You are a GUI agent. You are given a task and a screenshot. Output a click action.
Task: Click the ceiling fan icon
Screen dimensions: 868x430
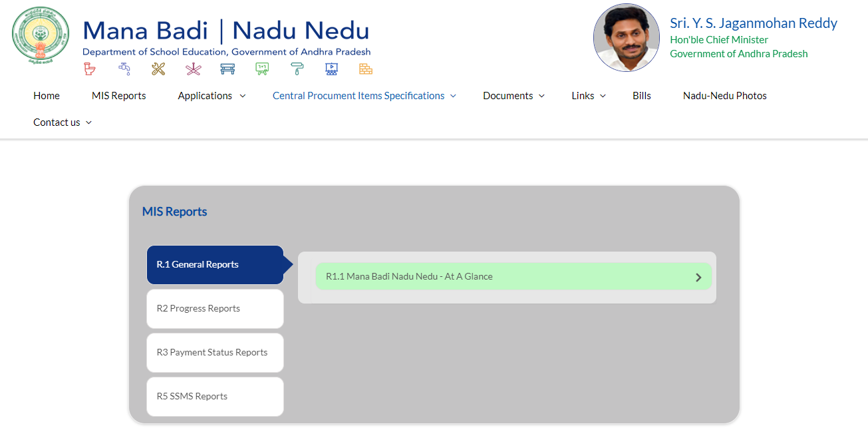(193, 68)
